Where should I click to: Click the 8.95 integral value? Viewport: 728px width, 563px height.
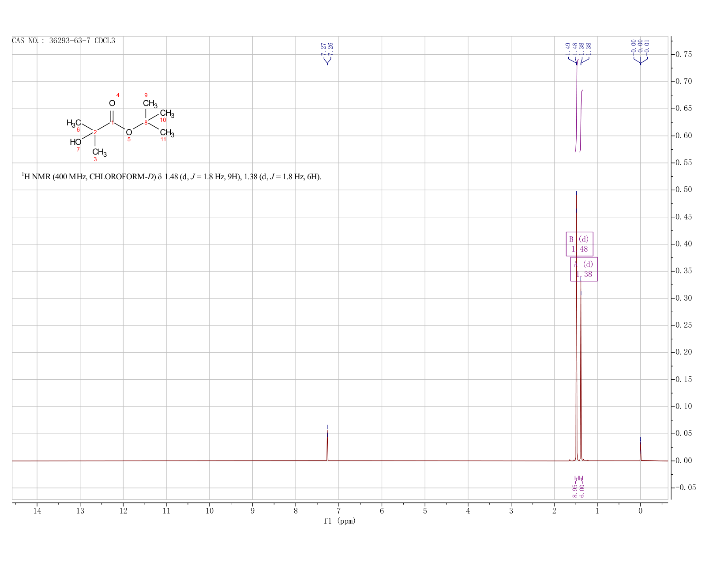[x=575, y=491]
